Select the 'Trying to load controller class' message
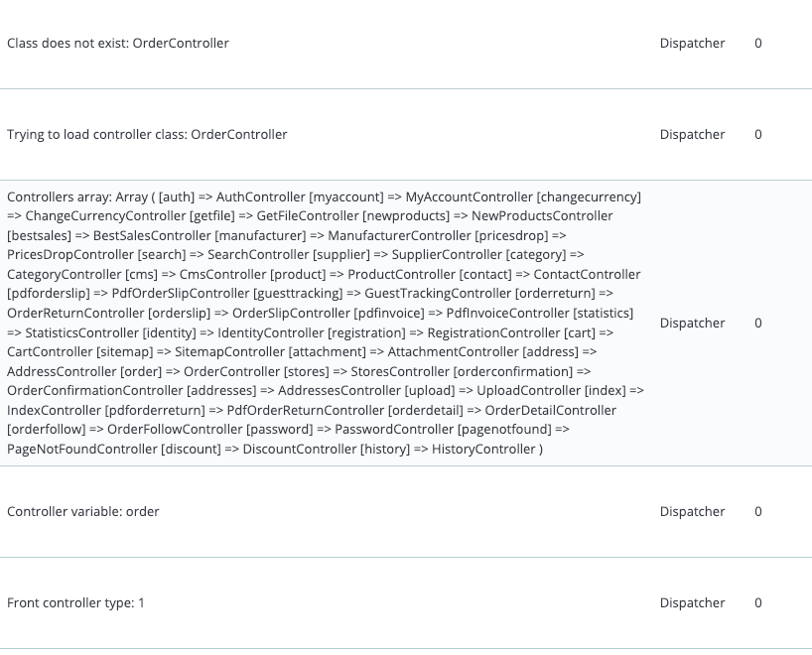The width and height of the screenshot is (812, 655). click(x=147, y=135)
